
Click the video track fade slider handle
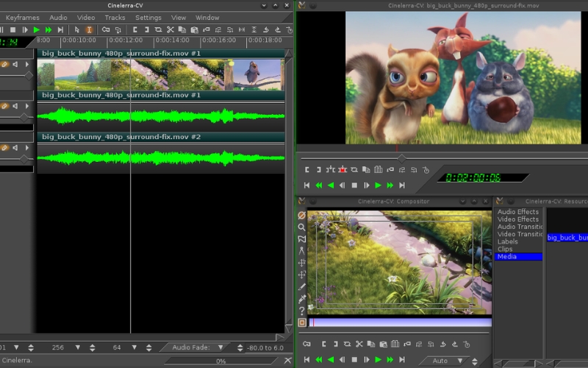click(x=29, y=76)
